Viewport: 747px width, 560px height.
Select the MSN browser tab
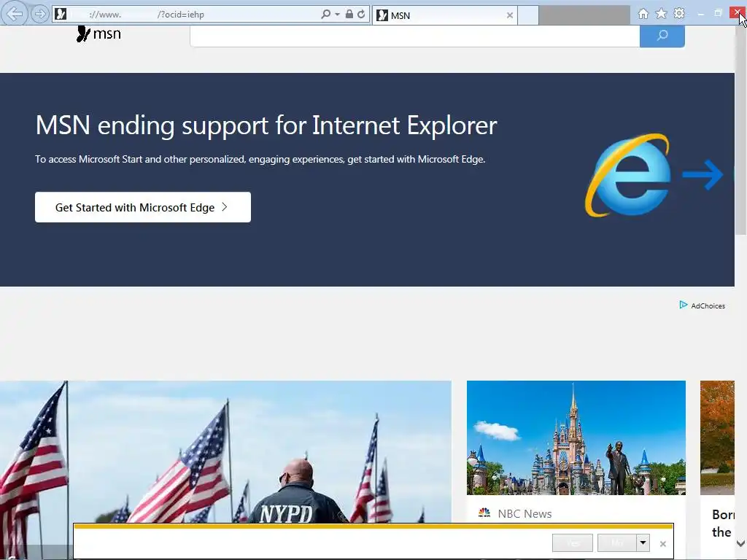pyautogui.click(x=444, y=15)
